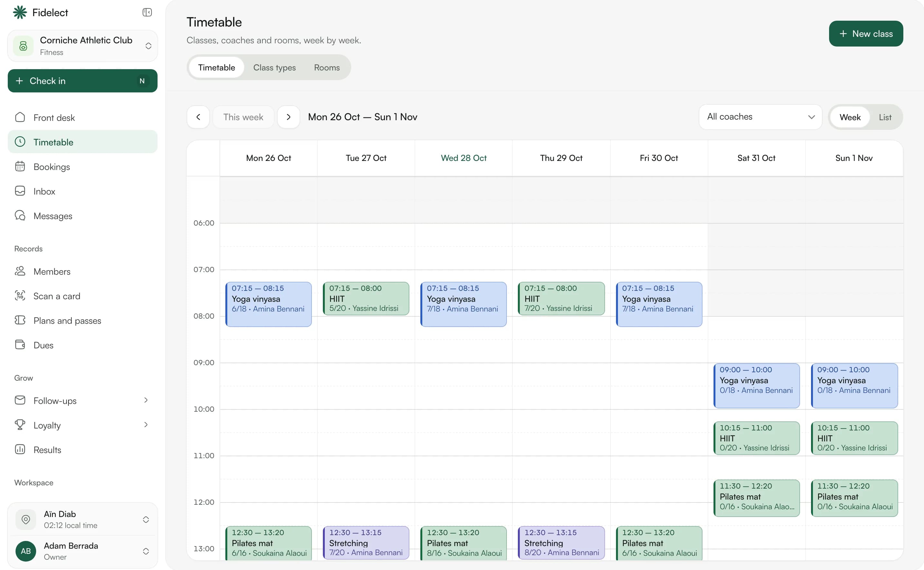This screenshot has height=570, width=924.
Task: Open Scan a card icon
Action: pyautogui.click(x=20, y=296)
